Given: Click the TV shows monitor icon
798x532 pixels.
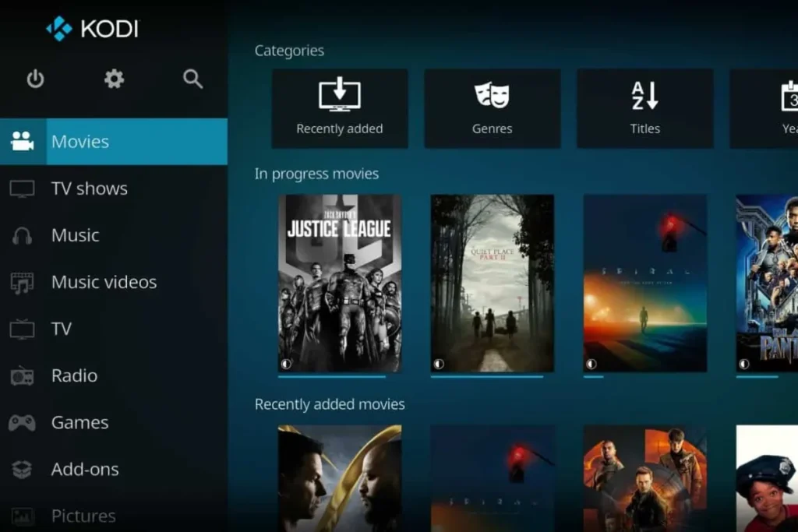Looking at the screenshot, I should pos(23,188).
